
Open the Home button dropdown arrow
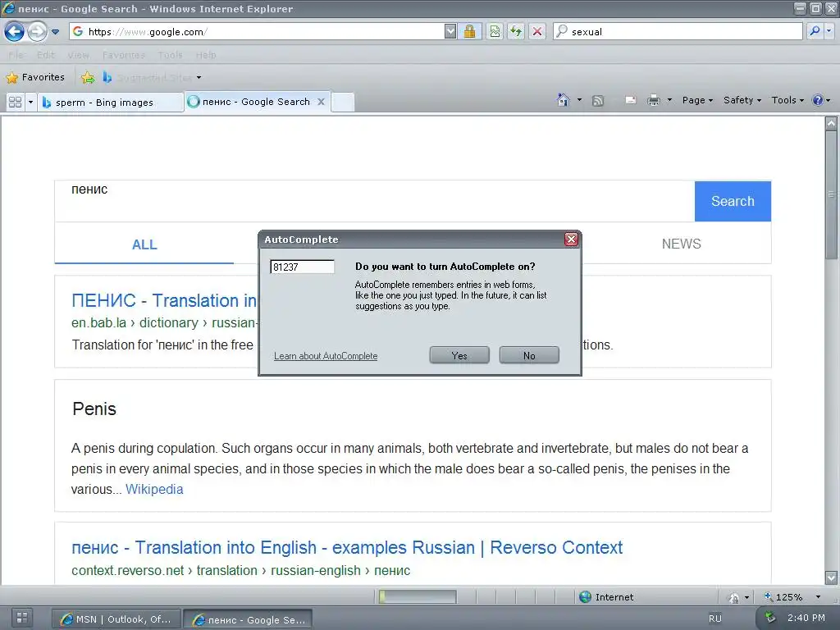pos(579,99)
